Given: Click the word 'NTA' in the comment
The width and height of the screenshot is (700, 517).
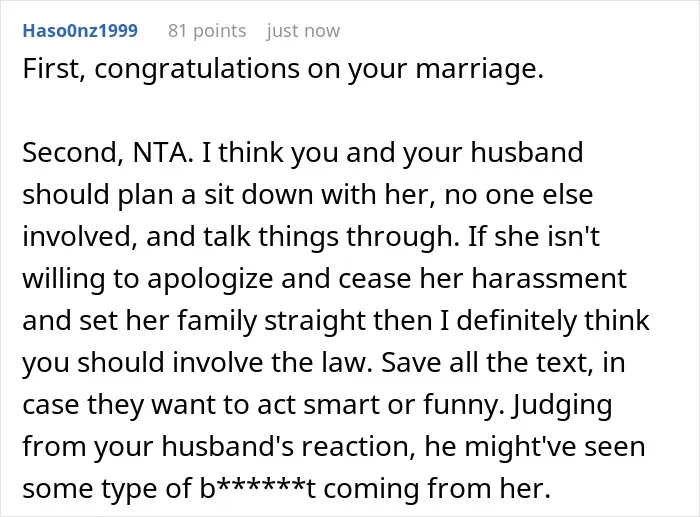Looking at the screenshot, I should pyautogui.click(x=161, y=153).
